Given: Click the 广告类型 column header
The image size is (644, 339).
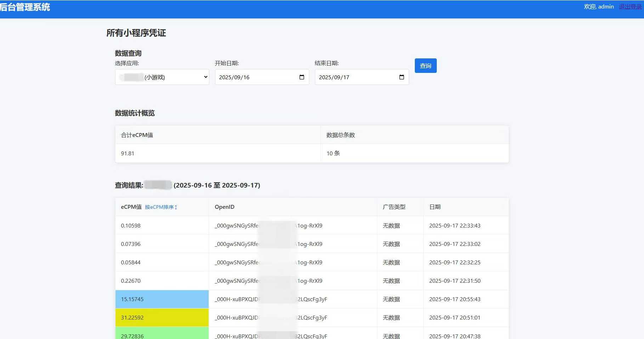Looking at the screenshot, I should 394,207.
